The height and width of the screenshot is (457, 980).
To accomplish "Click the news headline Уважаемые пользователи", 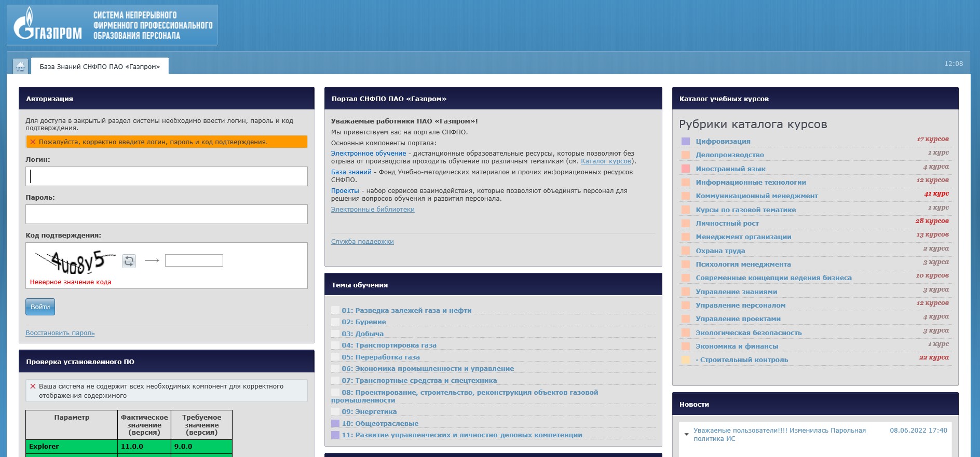I will pyautogui.click(x=780, y=435).
